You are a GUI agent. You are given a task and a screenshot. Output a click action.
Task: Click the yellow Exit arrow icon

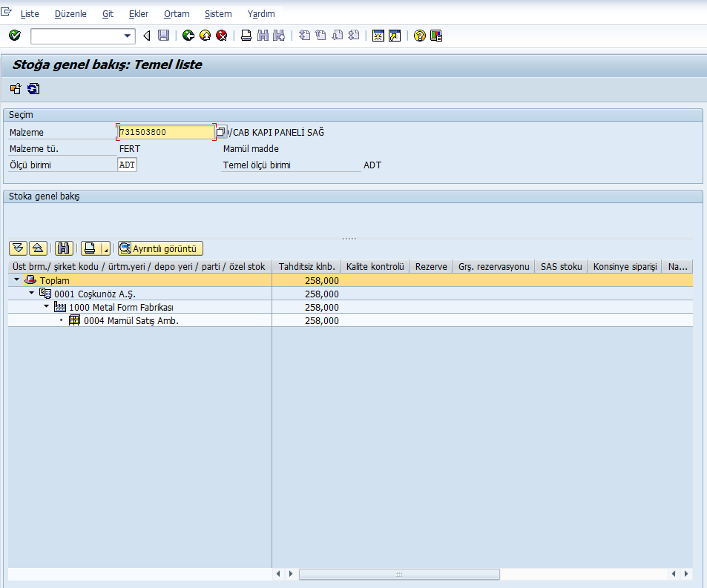click(205, 36)
